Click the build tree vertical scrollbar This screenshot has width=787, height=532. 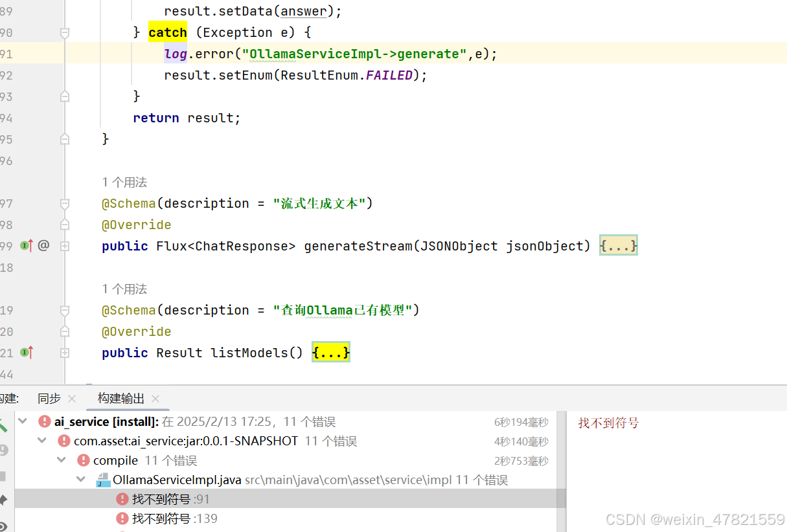562,471
